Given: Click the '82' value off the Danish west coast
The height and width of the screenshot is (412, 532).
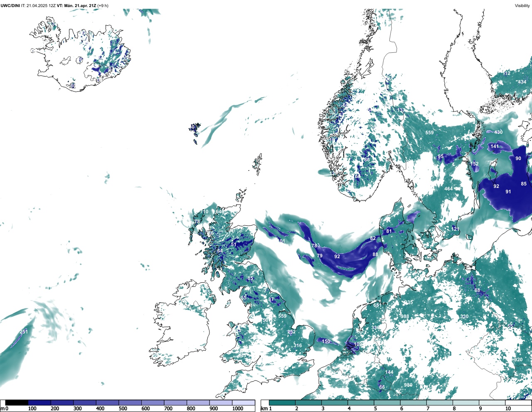Looking at the screenshot, I should click(x=373, y=238).
